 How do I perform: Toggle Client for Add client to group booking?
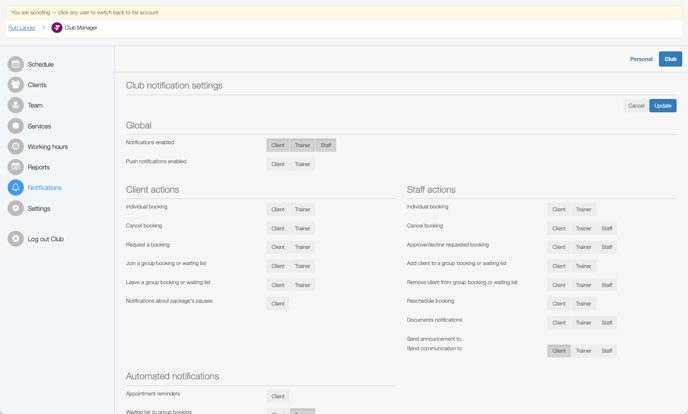pyautogui.click(x=559, y=266)
